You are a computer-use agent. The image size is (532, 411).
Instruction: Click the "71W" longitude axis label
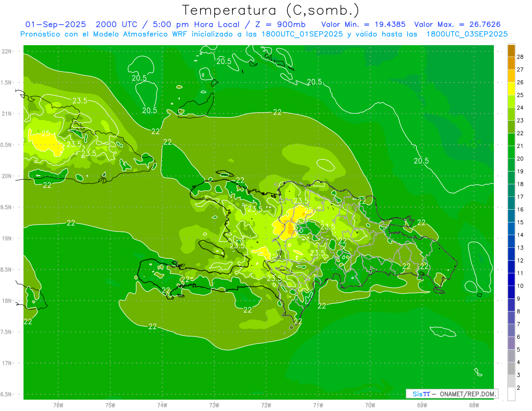[x=318, y=405]
